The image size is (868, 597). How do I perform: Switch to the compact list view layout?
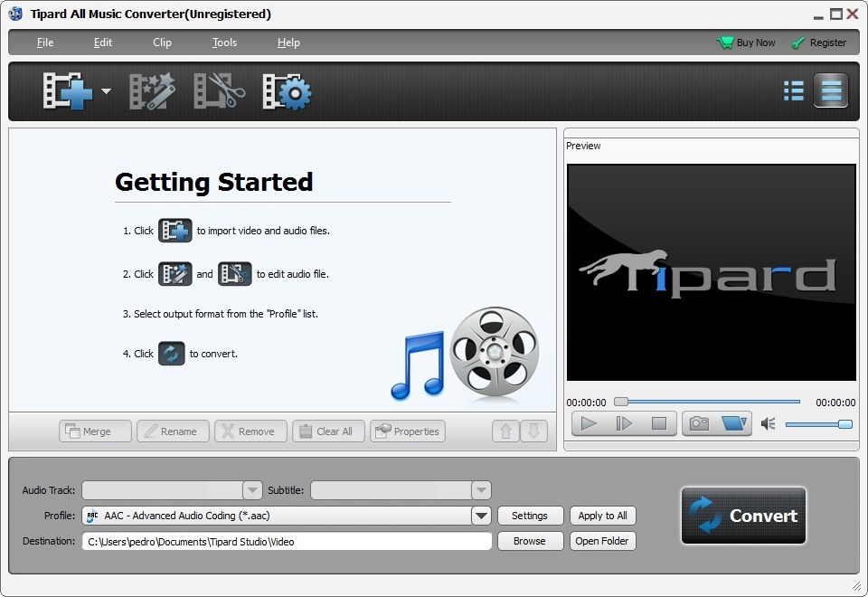(830, 90)
